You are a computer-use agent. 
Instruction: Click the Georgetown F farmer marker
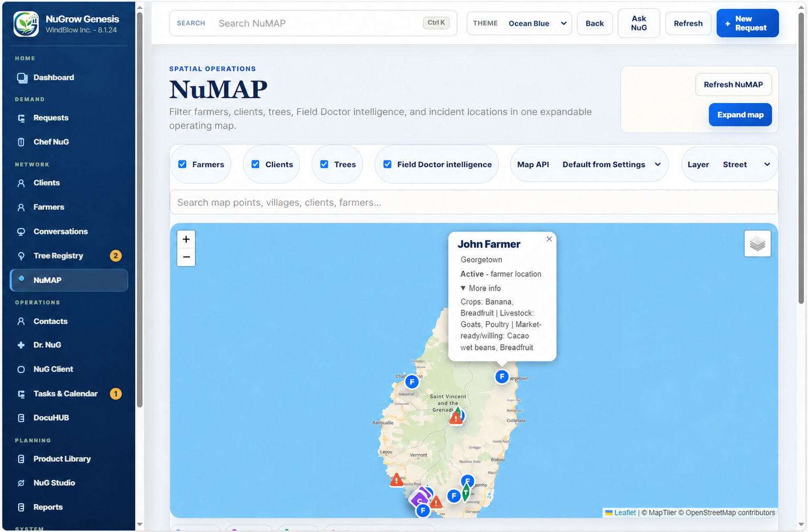coord(502,376)
